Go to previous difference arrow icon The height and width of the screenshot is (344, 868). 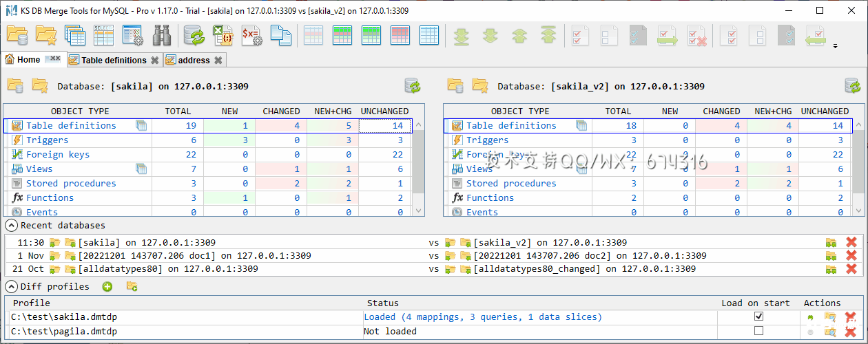(x=519, y=34)
